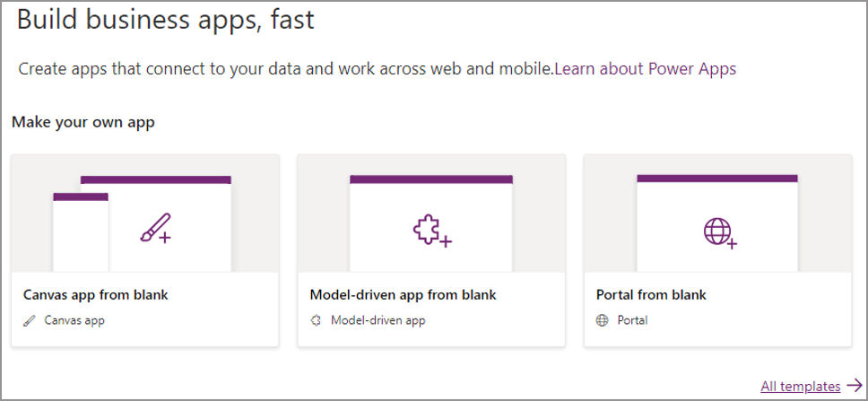
Task: Click the puzzle piece plus icon
Action: [x=432, y=231]
